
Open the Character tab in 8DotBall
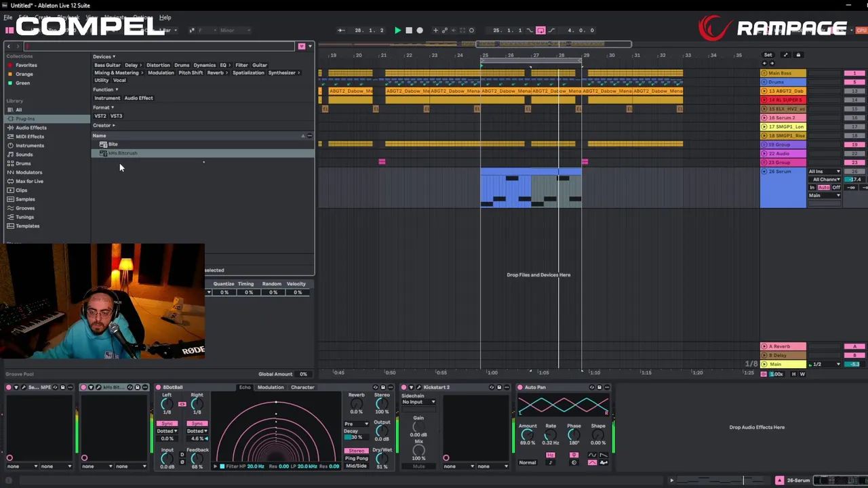click(302, 388)
